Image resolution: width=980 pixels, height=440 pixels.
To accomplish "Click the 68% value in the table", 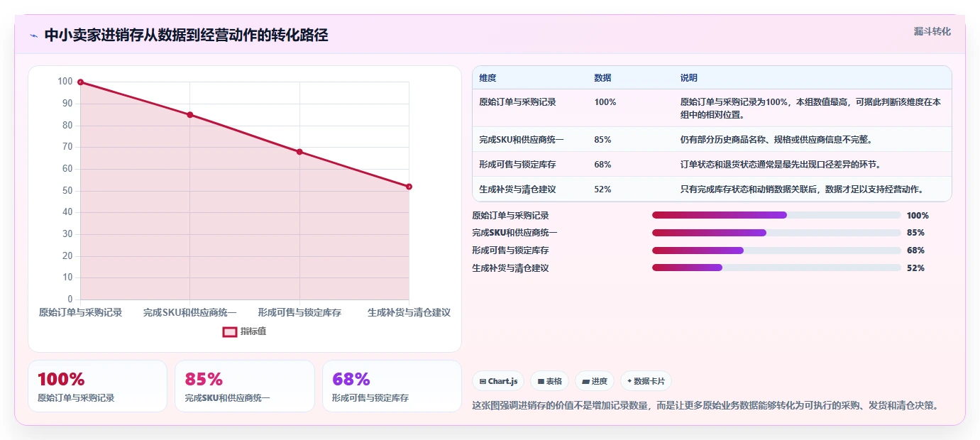I will point(602,165).
